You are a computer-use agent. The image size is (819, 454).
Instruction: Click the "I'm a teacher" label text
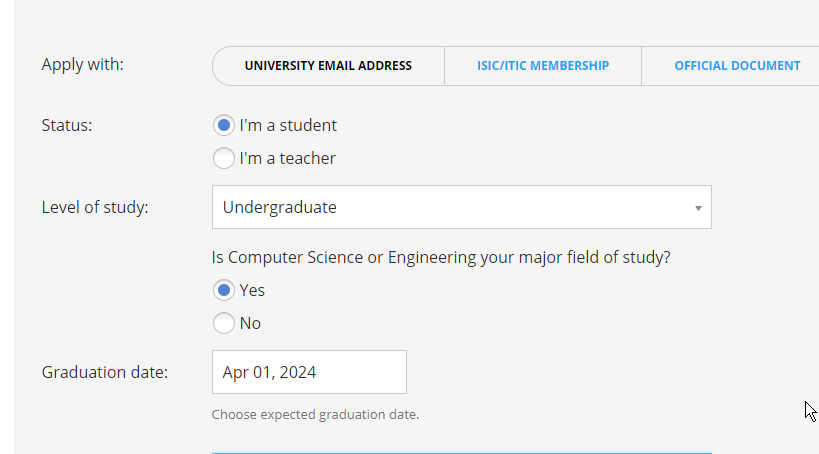[287, 158]
